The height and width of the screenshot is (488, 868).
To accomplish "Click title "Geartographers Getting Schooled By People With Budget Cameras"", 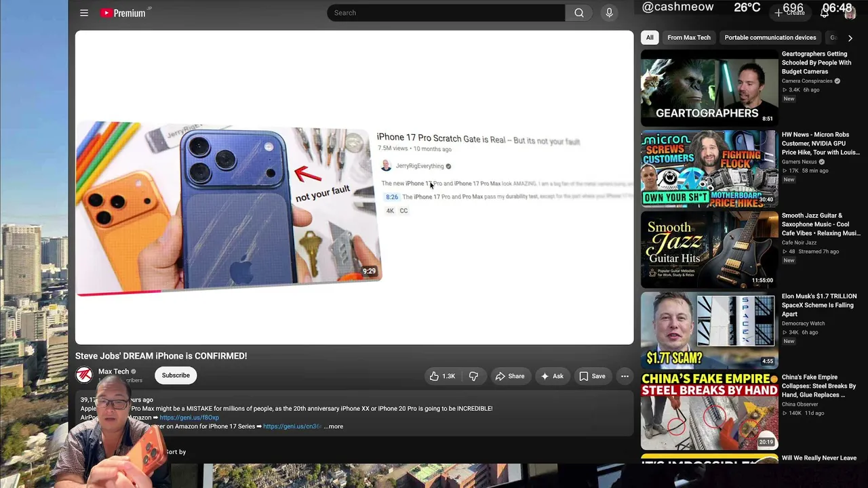I will coord(816,62).
